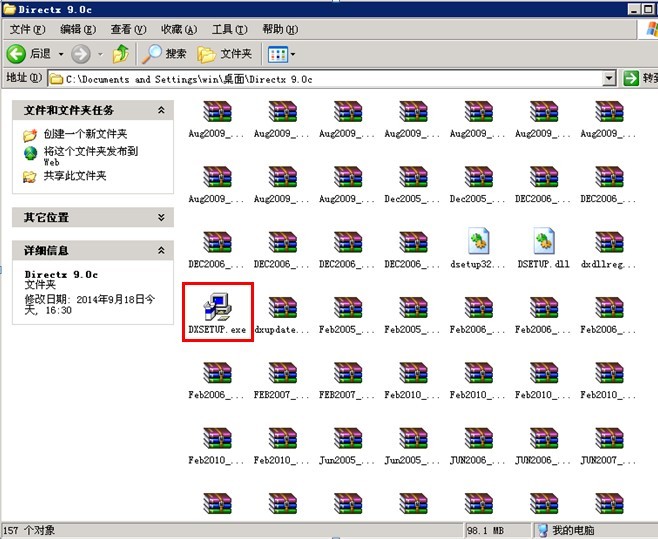Click inside the address bar path field

(330, 78)
